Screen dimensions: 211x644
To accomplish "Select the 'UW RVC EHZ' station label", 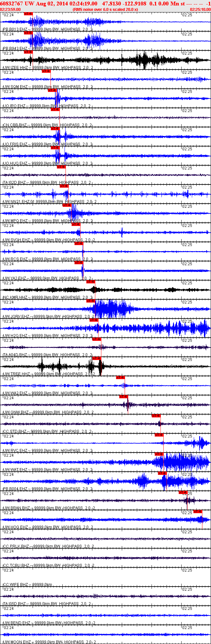I will pyautogui.click(x=15, y=451).
